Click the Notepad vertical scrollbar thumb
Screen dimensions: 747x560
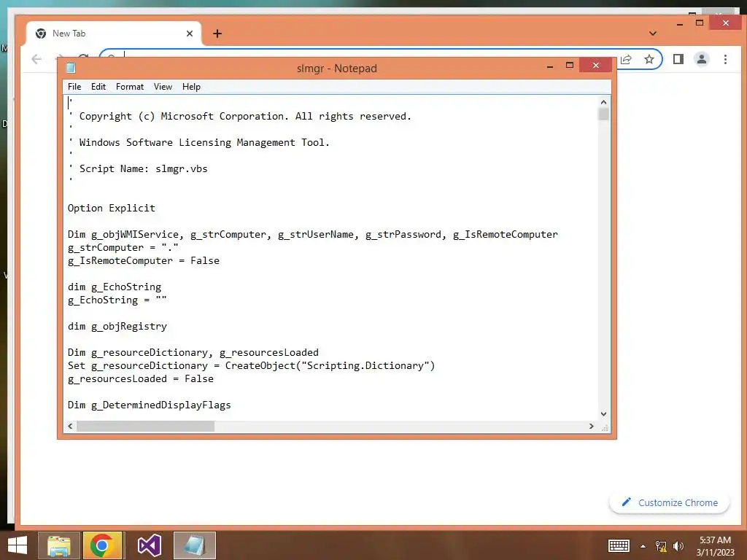pos(603,114)
